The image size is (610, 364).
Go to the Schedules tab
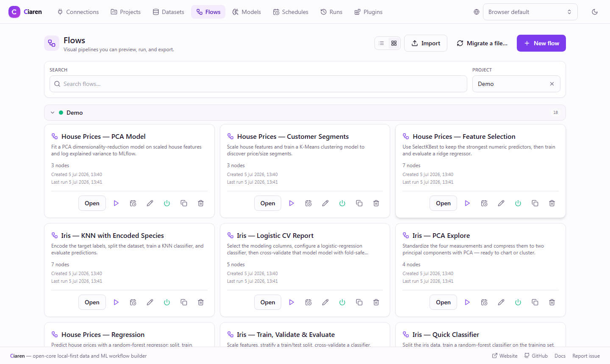[x=291, y=12]
